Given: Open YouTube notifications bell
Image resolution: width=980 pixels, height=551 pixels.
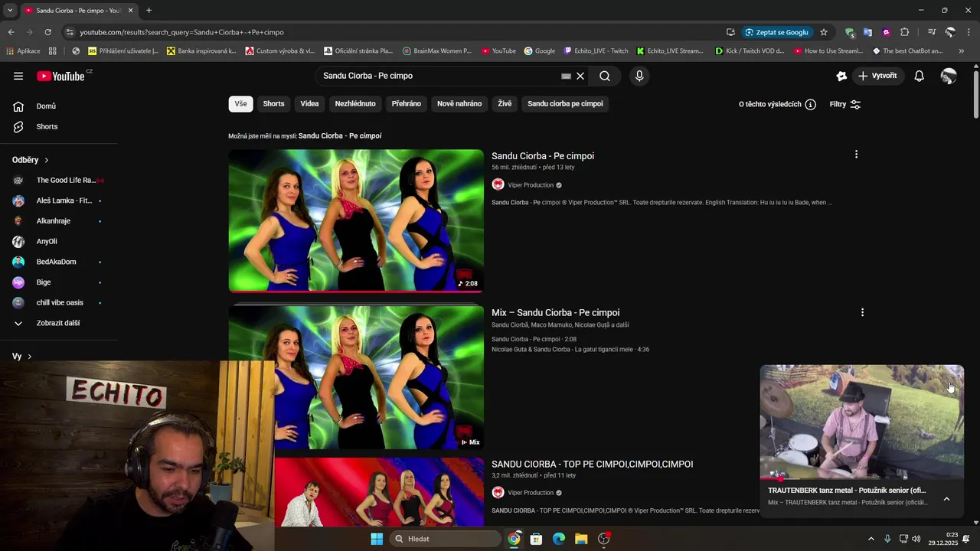Looking at the screenshot, I should tap(919, 76).
